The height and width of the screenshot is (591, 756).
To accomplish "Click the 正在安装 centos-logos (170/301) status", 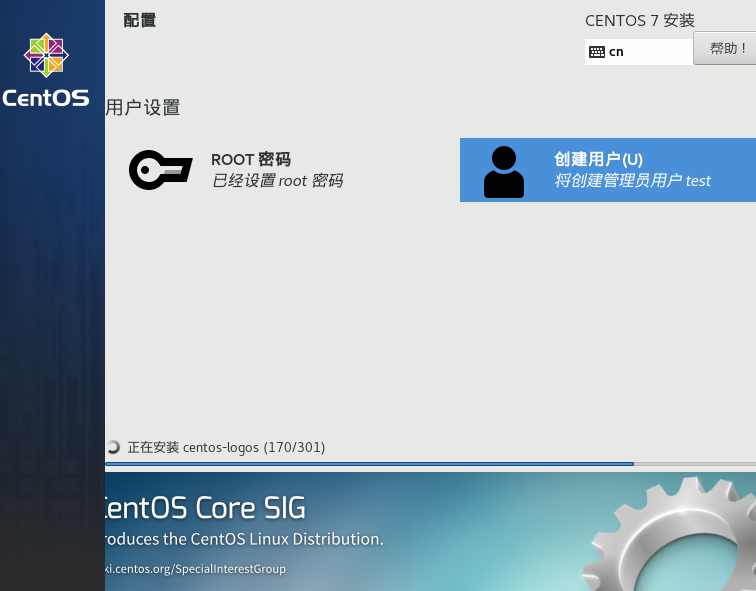I will point(226,447).
